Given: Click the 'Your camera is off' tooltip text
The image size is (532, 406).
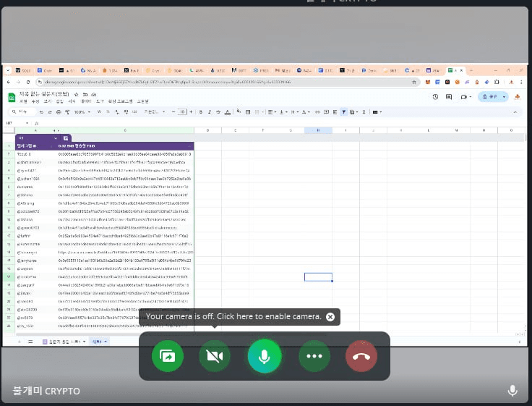Looking at the screenshot, I should tap(233, 317).
